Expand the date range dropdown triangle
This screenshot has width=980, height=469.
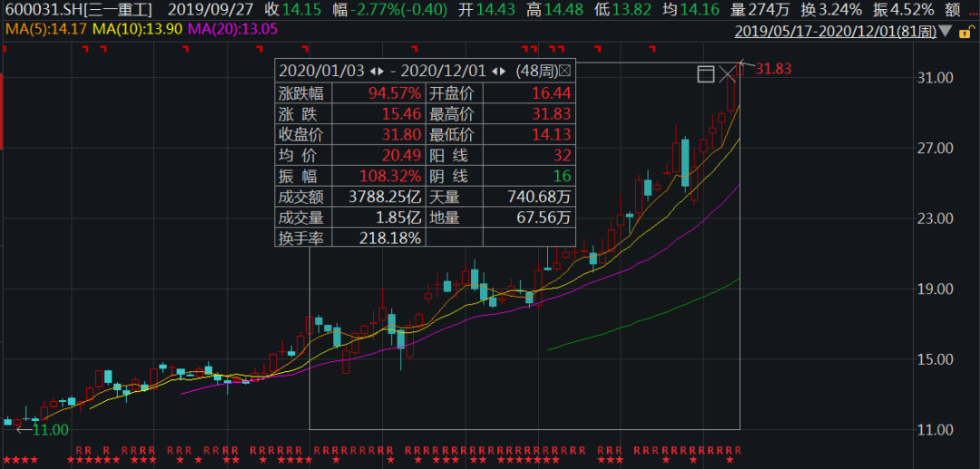(946, 32)
